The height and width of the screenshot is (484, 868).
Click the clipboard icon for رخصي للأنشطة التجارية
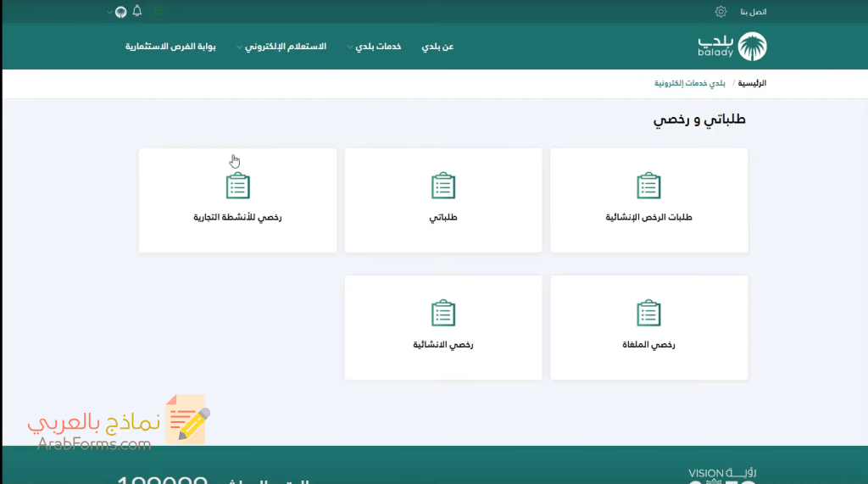(x=237, y=186)
